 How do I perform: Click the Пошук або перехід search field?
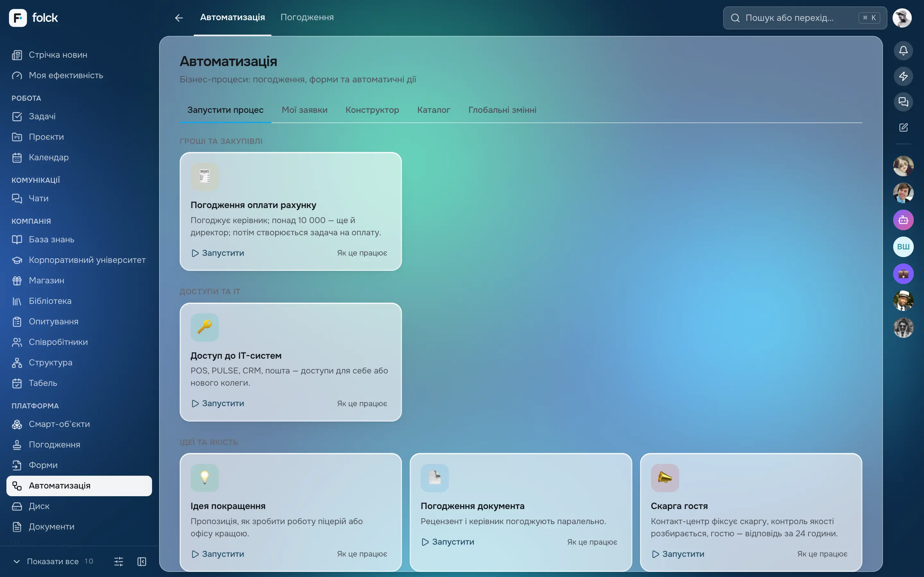(805, 18)
